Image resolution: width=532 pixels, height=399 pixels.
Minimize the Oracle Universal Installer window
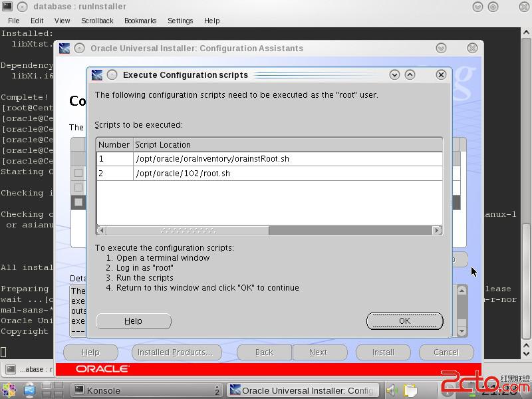point(441,48)
